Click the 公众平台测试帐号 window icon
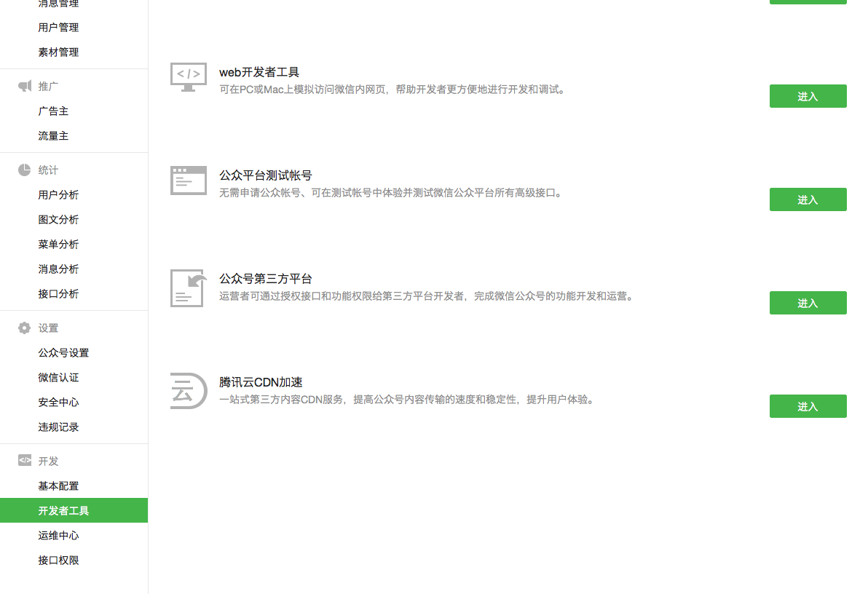This screenshot has height=594, width=868. tap(189, 180)
